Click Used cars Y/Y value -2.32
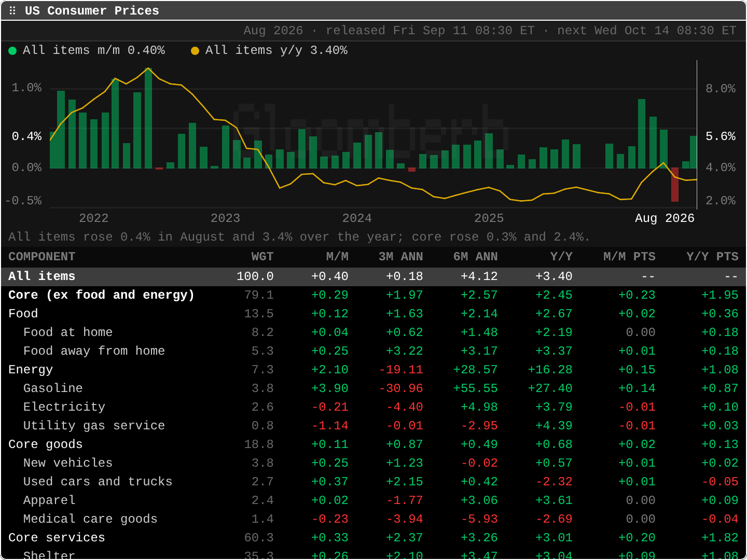747x560 pixels. point(554,482)
